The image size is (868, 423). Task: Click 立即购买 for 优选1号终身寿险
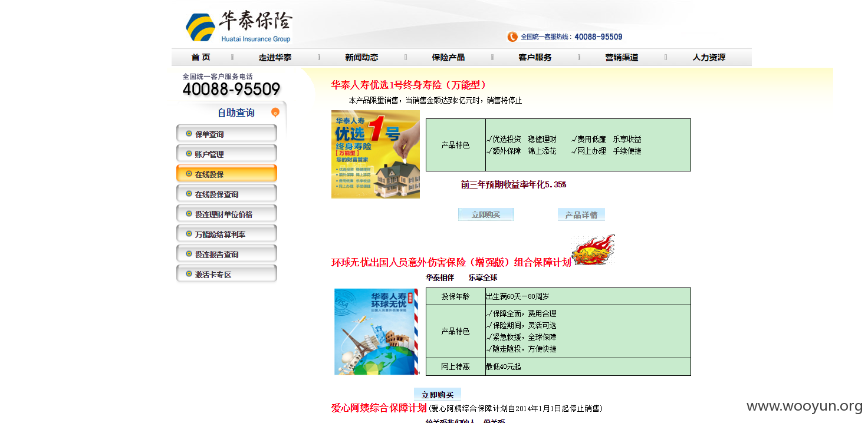(486, 214)
